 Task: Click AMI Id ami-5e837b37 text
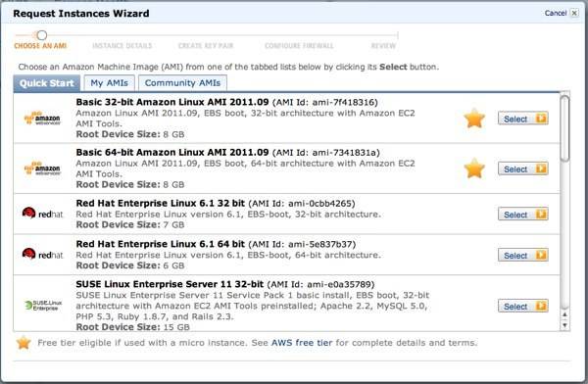[x=302, y=245]
